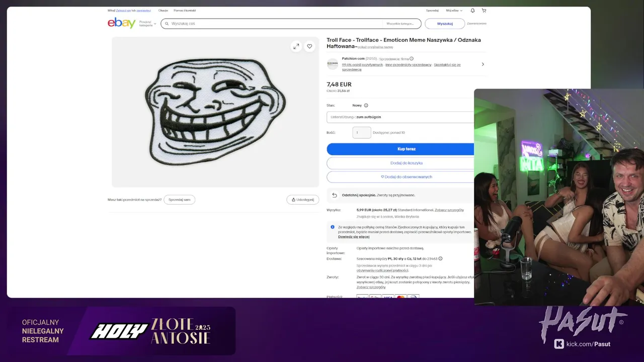This screenshot has width=644, height=362.
Task: Click Zobacz szczegóły under Zwroty
Action: [x=371, y=287]
